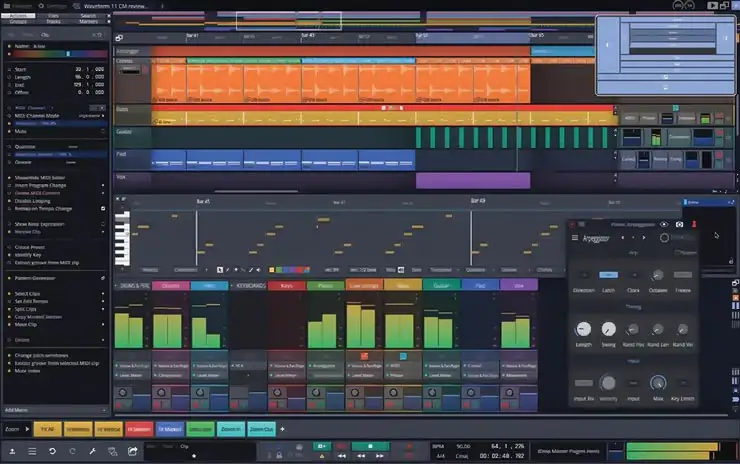Expand Set Edit Tempo submenu arrow
The image size is (740, 464).
[x=103, y=301]
